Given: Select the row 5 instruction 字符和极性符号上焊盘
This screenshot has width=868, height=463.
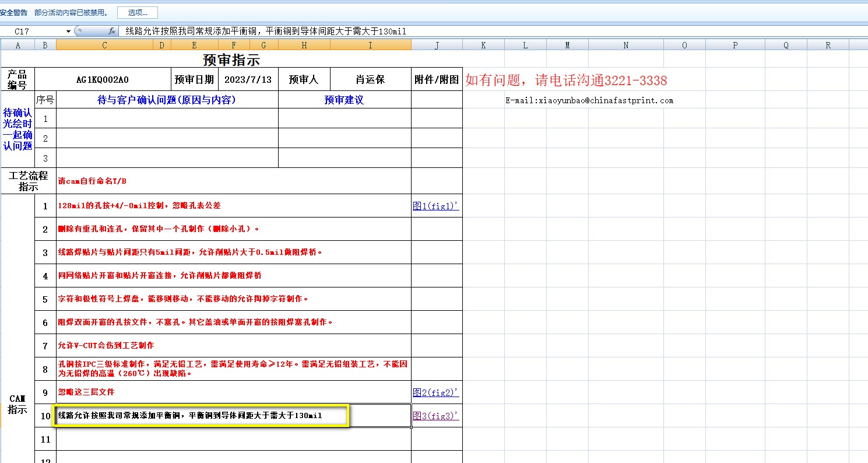Looking at the screenshot, I should (x=234, y=299).
